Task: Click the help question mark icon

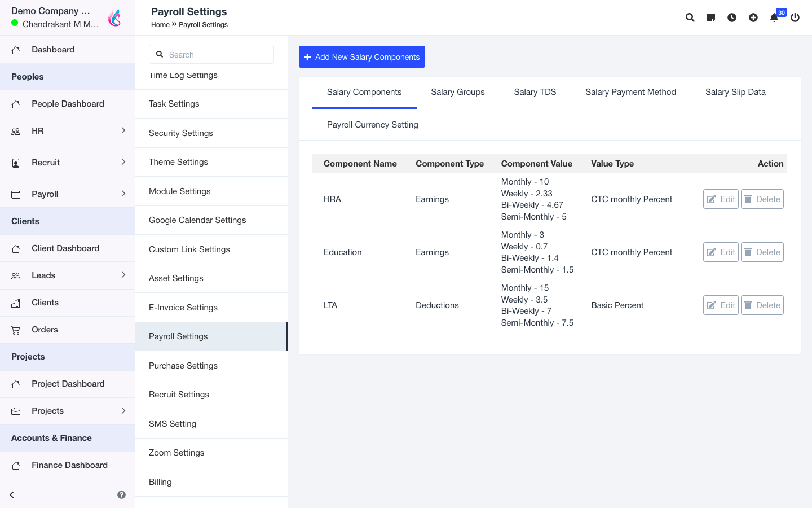Action: 121,495
